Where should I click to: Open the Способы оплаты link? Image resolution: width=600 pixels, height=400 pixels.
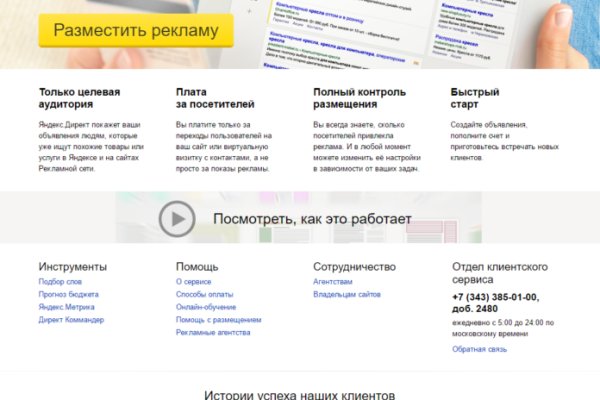(205, 295)
